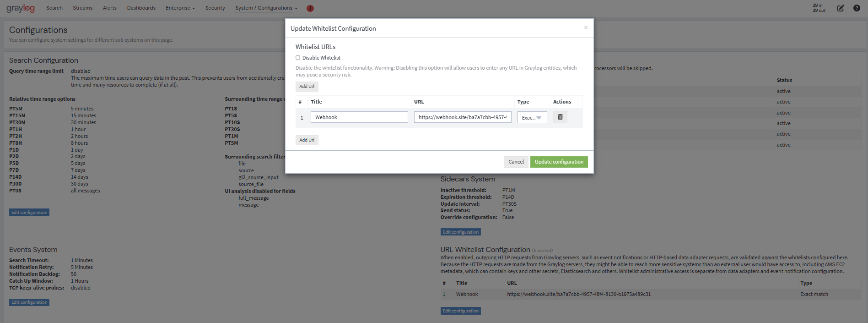Open the Security menu item
868x323 pixels.
[x=215, y=8]
